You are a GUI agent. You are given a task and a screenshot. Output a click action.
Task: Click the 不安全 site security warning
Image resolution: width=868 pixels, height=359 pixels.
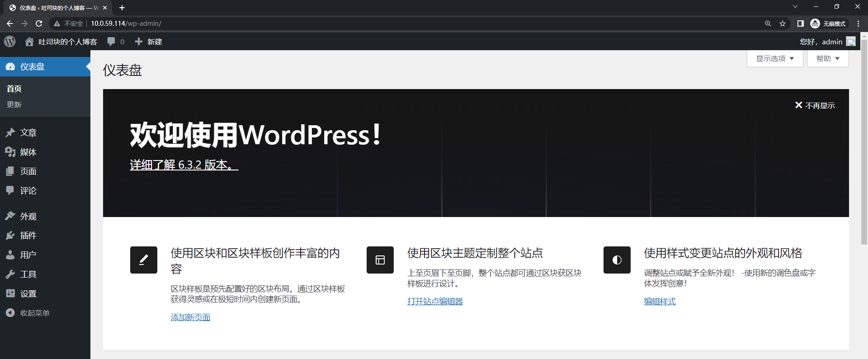[x=69, y=24]
